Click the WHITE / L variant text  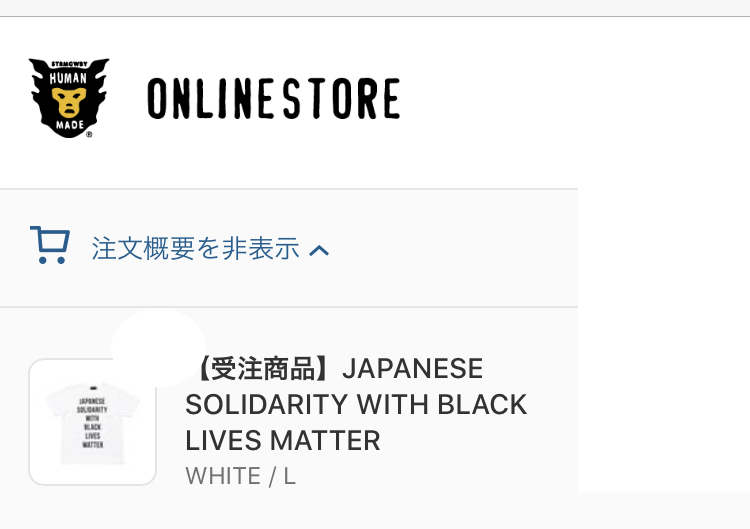241,476
